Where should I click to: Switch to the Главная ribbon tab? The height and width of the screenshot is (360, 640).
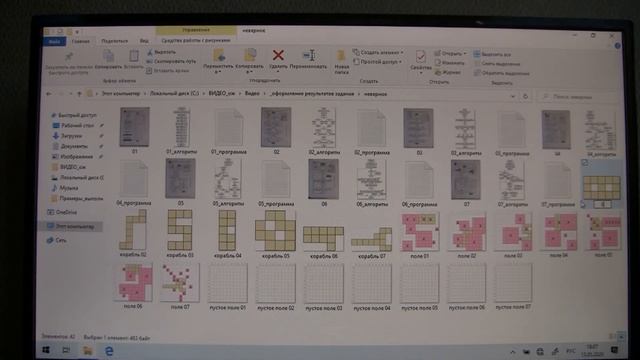(x=80, y=41)
